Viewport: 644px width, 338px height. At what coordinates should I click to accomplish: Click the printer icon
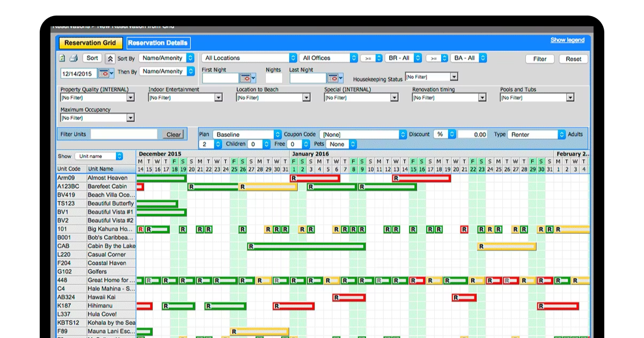[x=74, y=58]
